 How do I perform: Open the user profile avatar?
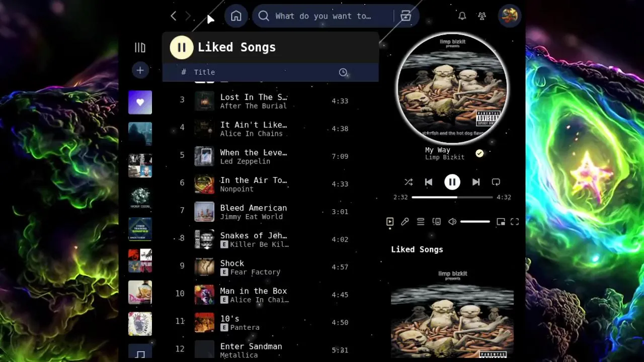509,16
